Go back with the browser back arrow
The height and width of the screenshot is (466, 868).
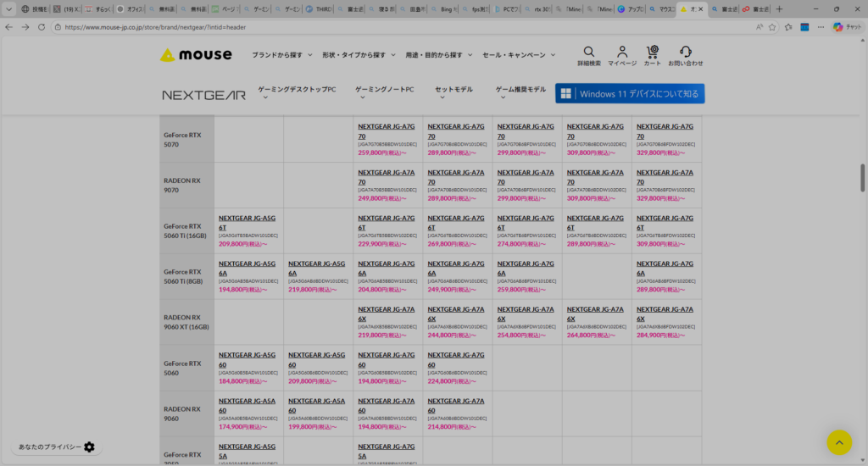point(9,27)
